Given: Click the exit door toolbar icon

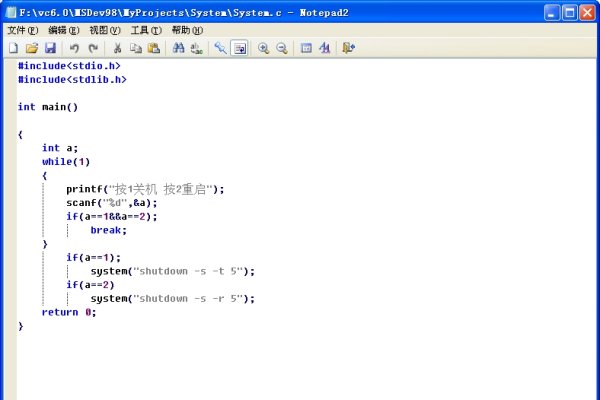Looking at the screenshot, I should pos(349,48).
